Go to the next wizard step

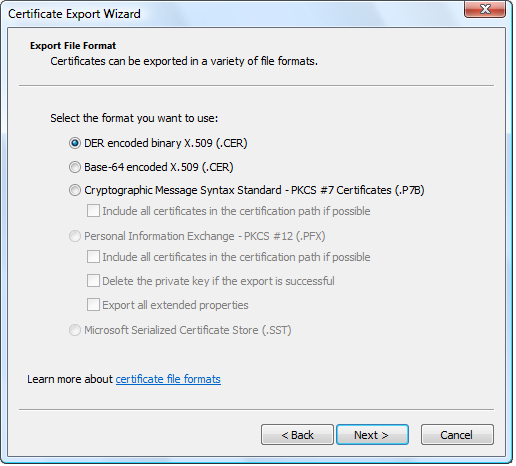click(372, 435)
